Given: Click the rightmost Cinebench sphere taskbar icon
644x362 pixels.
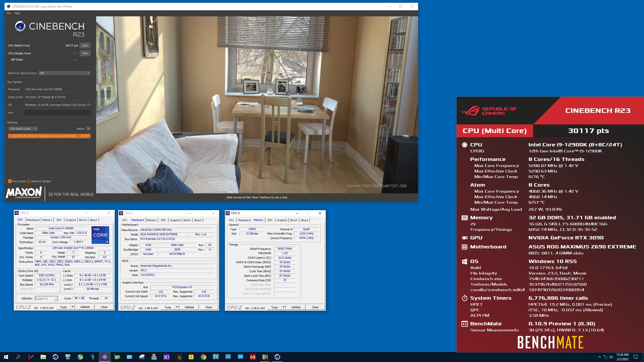Looking at the screenshot, I should click(x=277, y=357).
